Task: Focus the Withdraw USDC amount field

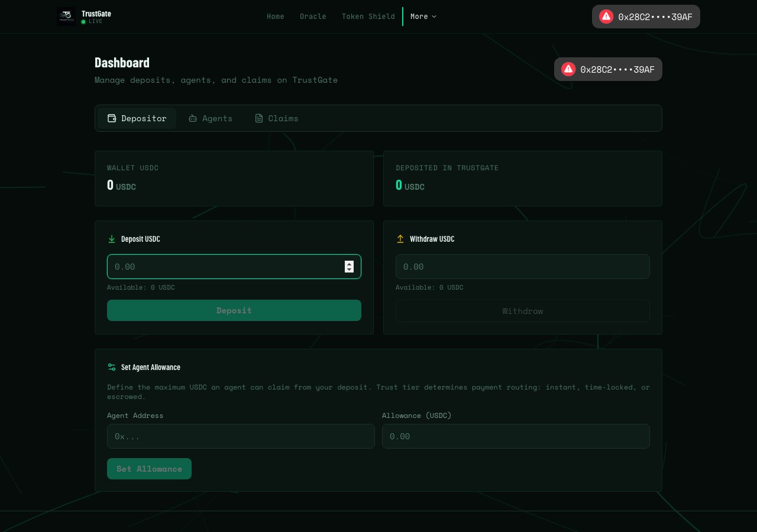Action: coord(523,267)
